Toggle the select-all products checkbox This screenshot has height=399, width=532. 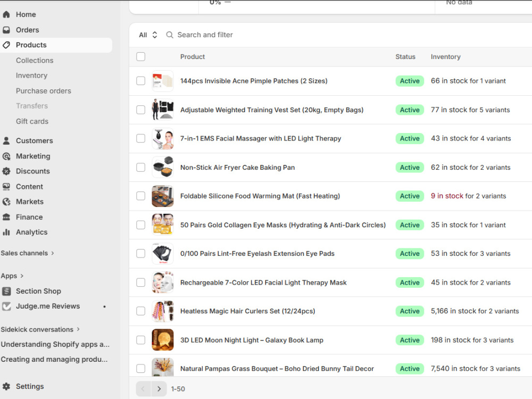141,57
